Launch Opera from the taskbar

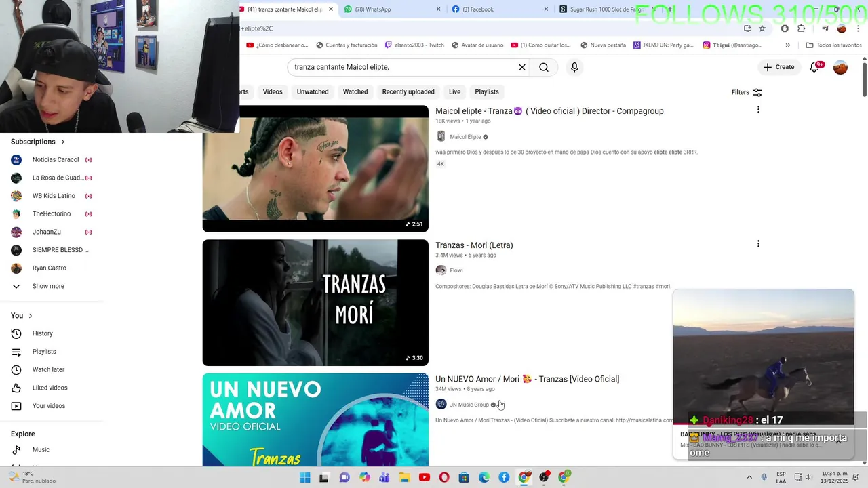(x=444, y=477)
